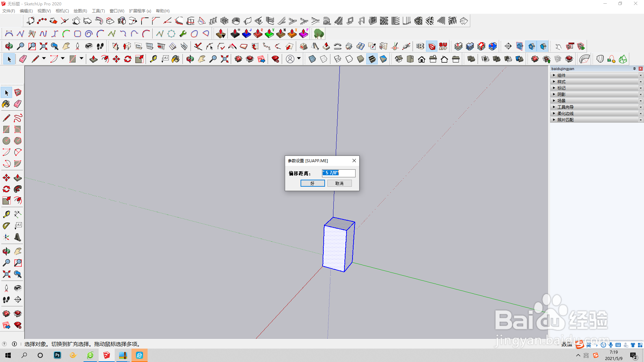Open the 相机(C) menu
644x362 pixels.
coord(62,11)
